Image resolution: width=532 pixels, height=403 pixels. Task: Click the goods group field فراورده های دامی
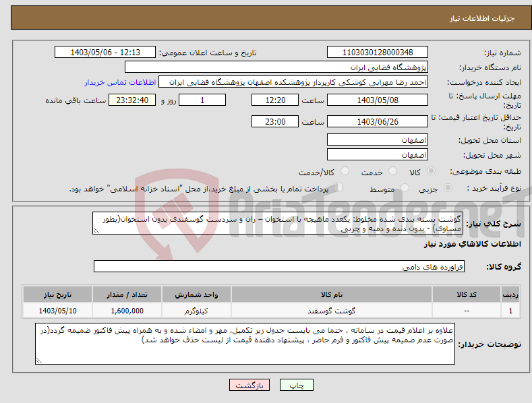pos(279,267)
